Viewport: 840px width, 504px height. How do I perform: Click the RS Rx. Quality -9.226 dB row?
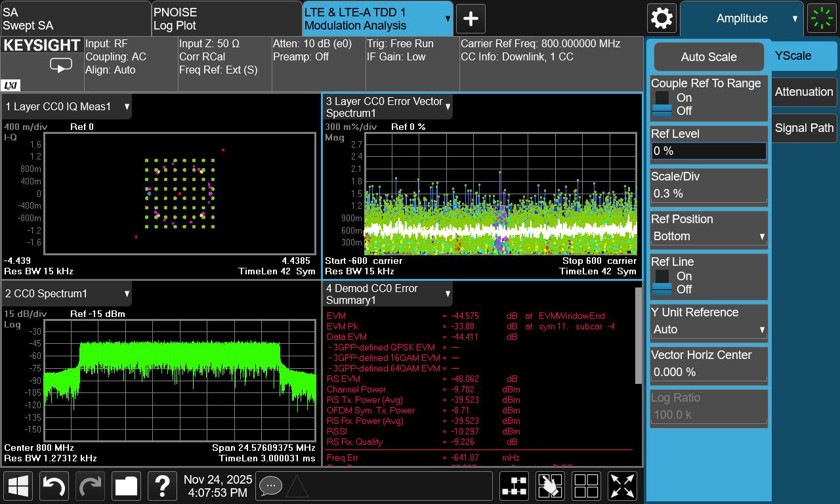[x=422, y=442]
